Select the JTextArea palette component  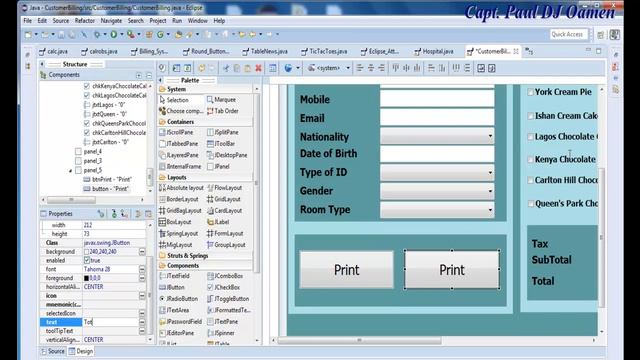[x=174, y=310]
